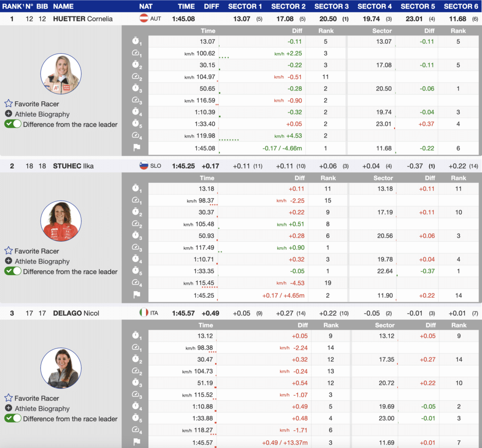Toggle Difference from race leader for Delago

click(x=13, y=419)
